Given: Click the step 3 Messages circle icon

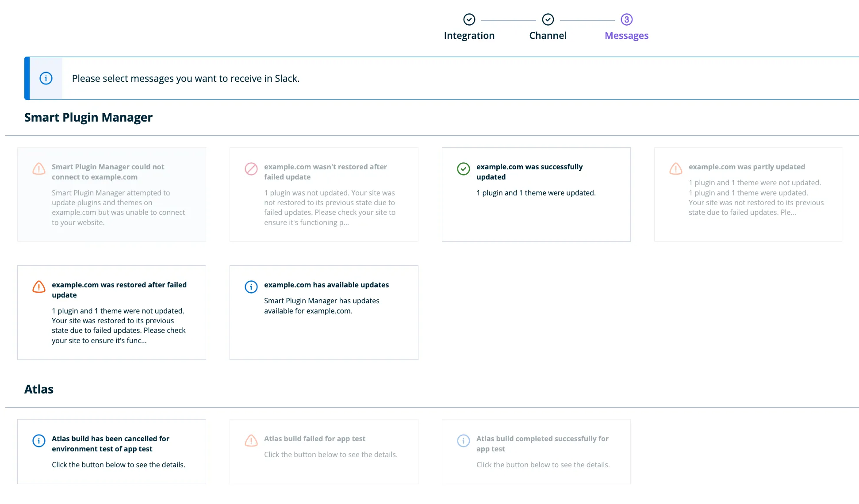Looking at the screenshot, I should (x=626, y=19).
